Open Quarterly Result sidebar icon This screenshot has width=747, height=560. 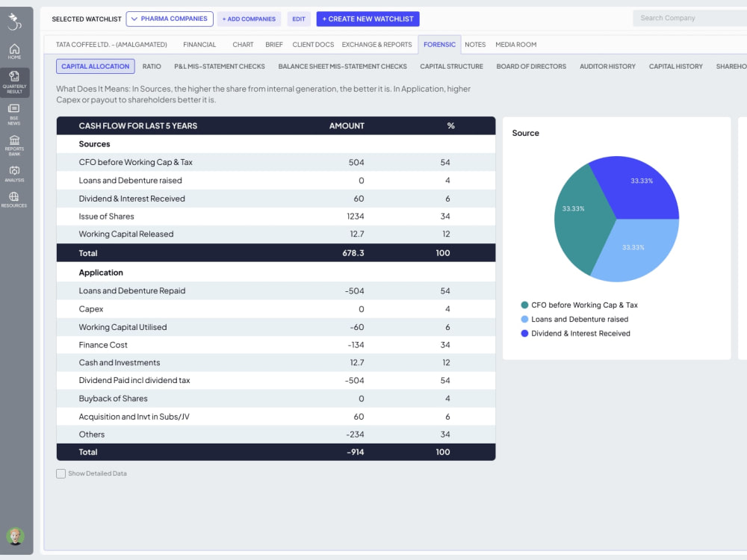point(14,82)
